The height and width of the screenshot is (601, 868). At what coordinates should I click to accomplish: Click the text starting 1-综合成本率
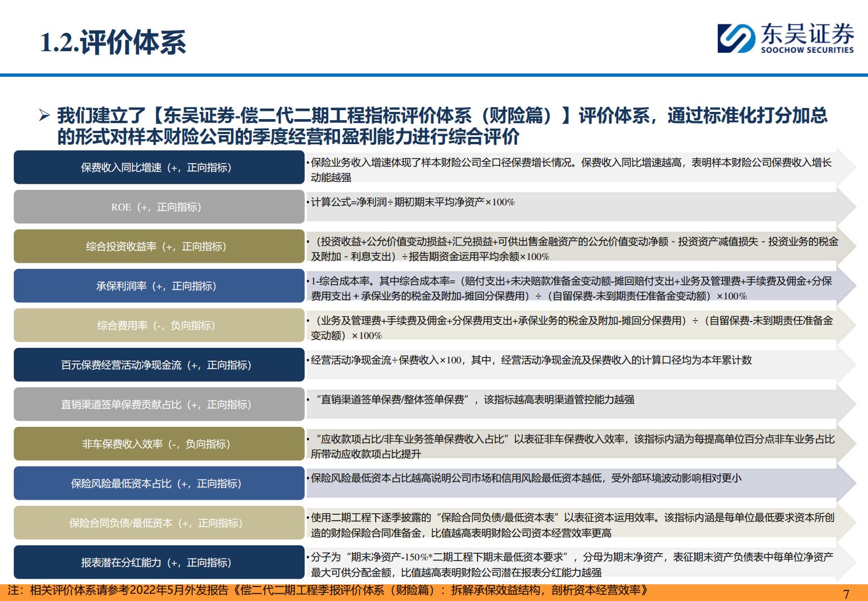click(x=571, y=288)
